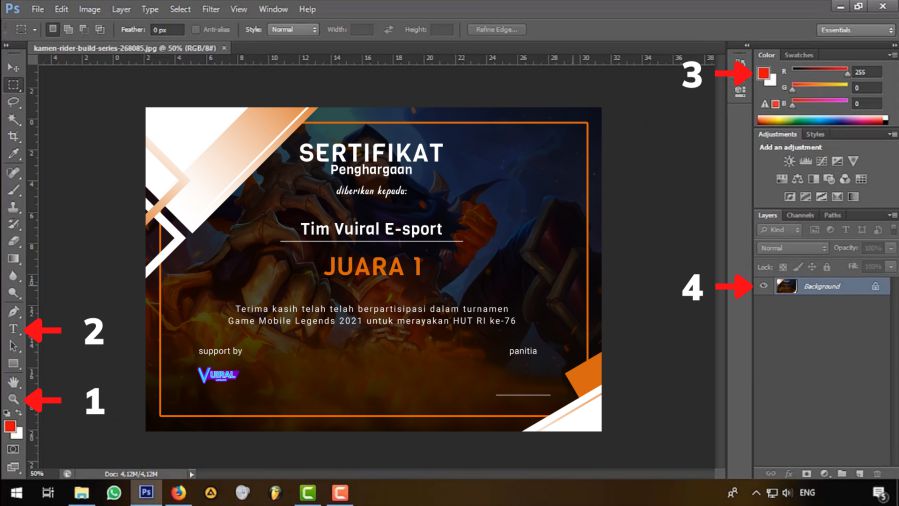Select the Brush tool
Image resolution: width=899 pixels, height=506 pixels.
click(13, 190)
